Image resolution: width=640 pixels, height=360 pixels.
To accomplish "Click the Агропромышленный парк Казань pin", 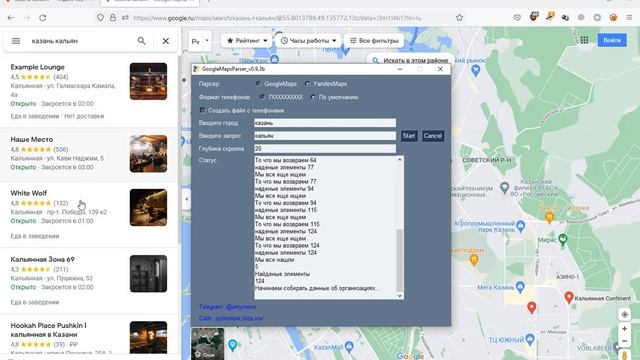I will (520, 226).
